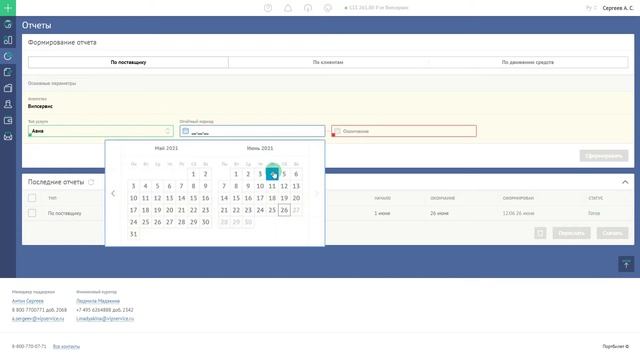Click the Окончание end date field

(404, 131)
